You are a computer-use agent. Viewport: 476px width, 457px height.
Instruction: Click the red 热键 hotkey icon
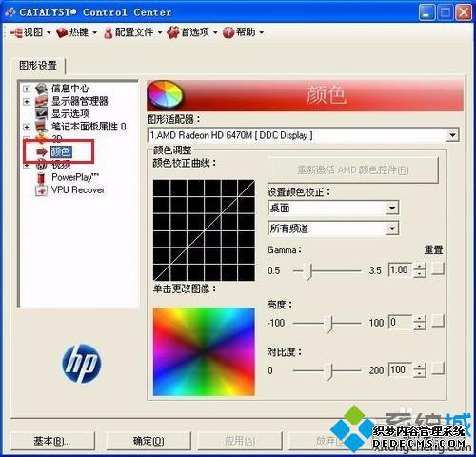click(62, 32)
